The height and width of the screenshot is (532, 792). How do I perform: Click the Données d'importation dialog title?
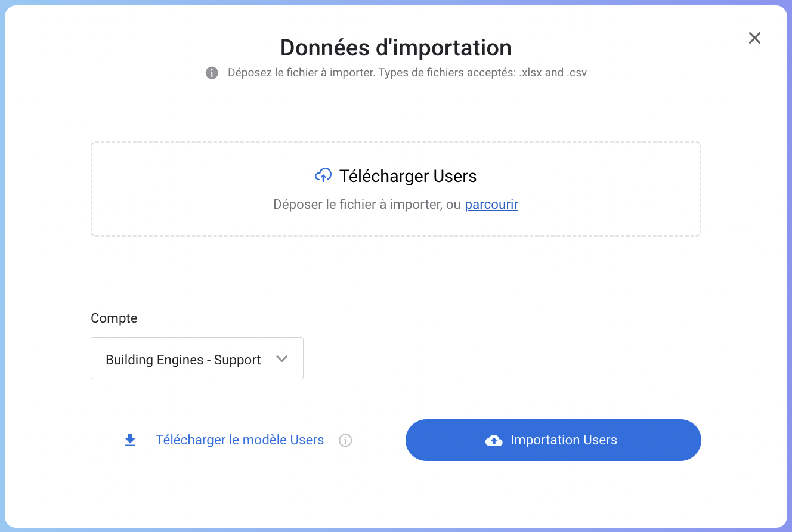[x=395, y=48]
